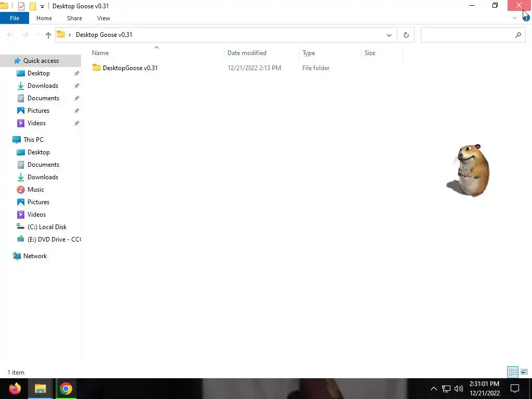532x399 pixels.
Task: Minimize the File Explorer window
Action: [x=472, y=5]
